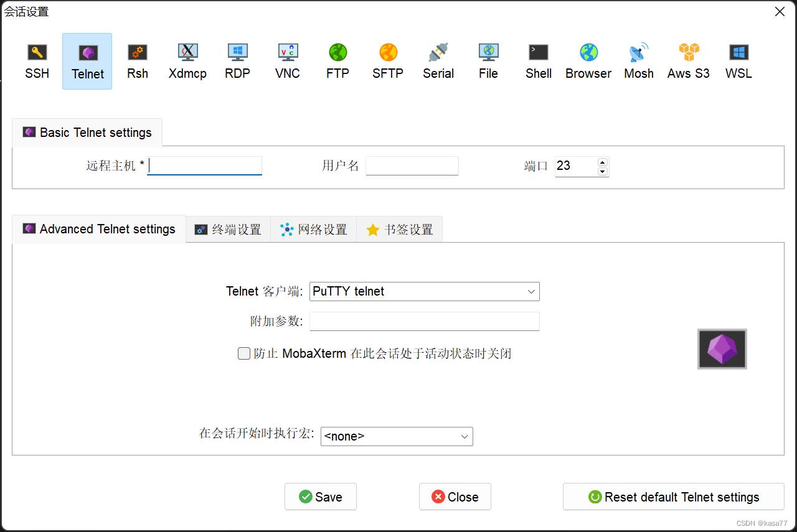Click the Save button

coord(321,497)
